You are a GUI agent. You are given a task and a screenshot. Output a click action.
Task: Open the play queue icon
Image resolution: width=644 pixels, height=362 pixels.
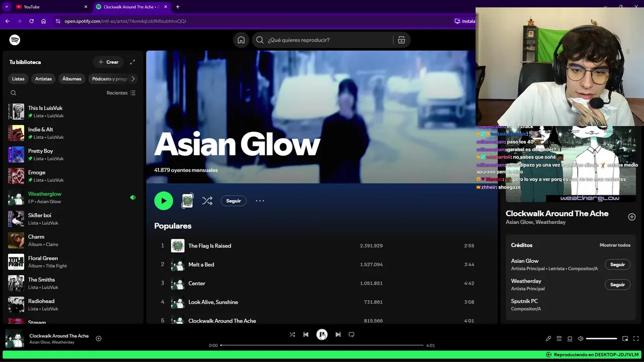tap(559, 339)
